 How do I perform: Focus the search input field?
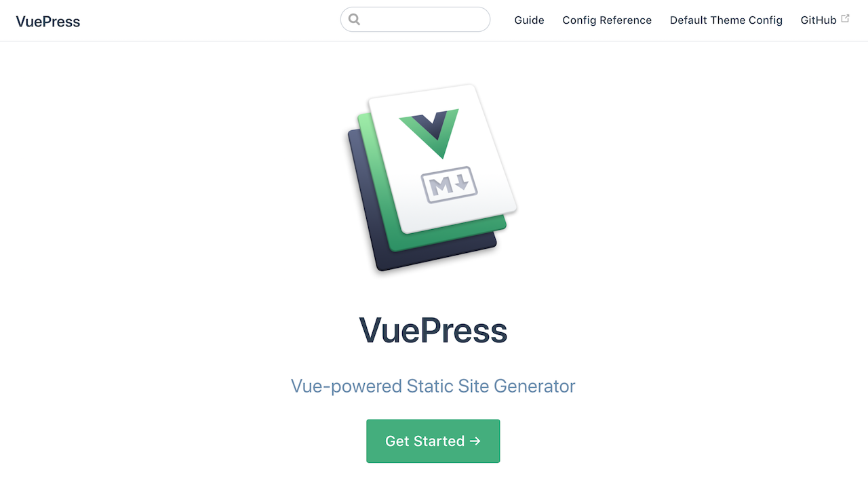coord(415,20)
